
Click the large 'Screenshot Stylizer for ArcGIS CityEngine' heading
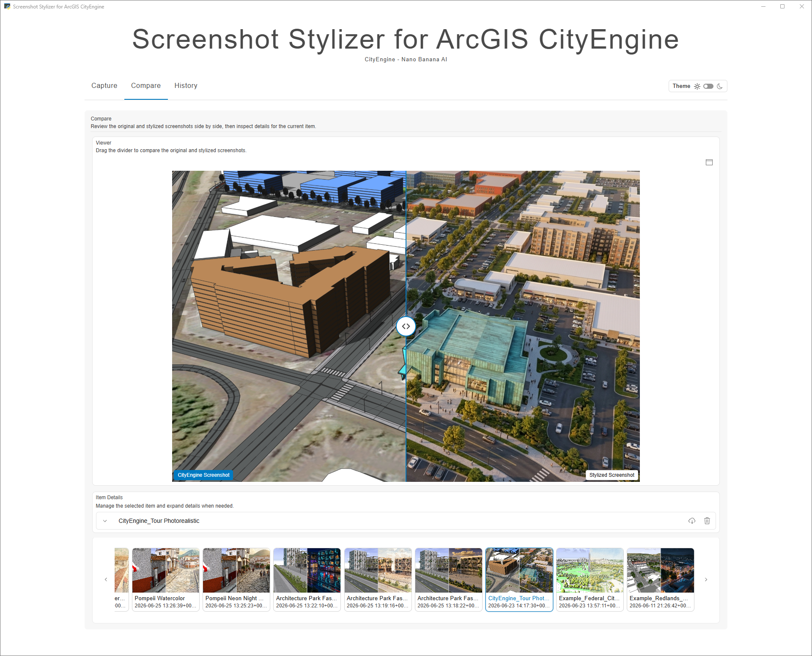tap(406, 39)
